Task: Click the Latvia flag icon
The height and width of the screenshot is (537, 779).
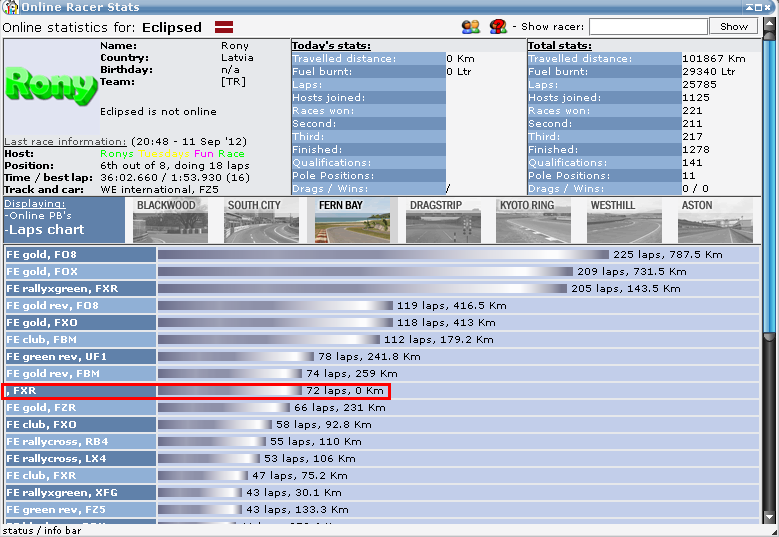Action: [x=224, y=27]
